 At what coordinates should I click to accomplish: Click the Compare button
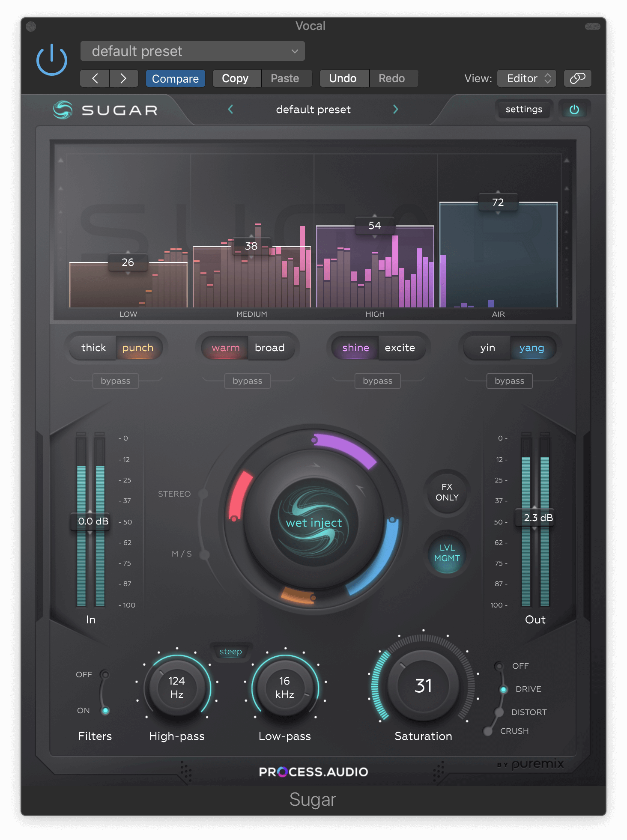[176, 78]
